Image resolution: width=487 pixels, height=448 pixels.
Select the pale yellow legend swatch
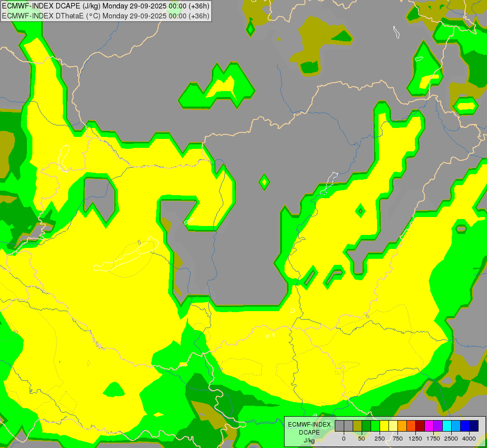coord(393,426)
